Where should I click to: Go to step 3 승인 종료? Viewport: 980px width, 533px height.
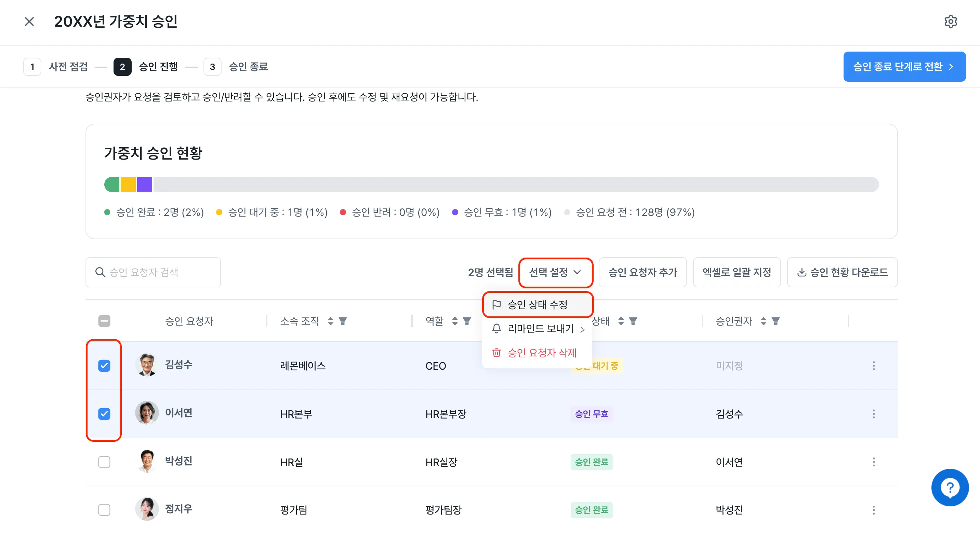coord(236,67)
